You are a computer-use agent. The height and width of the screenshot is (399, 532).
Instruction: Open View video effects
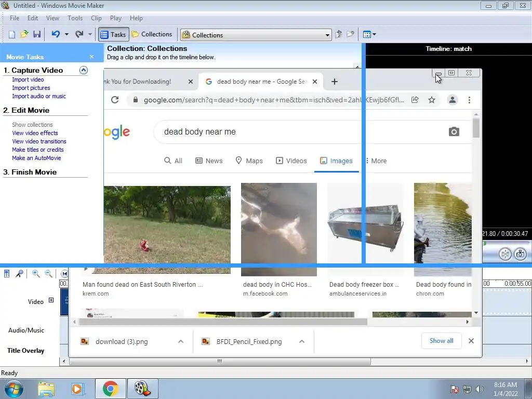tap(35, 133)
